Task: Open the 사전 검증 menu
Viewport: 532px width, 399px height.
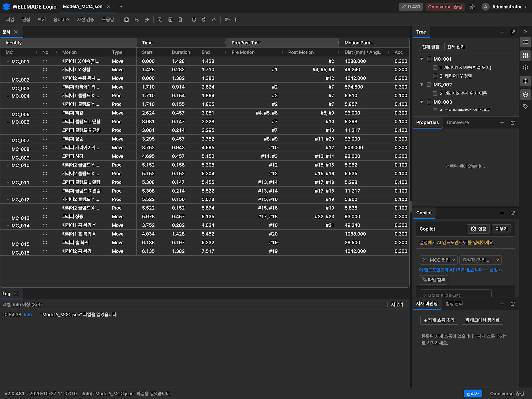Action: coord(86,20)
